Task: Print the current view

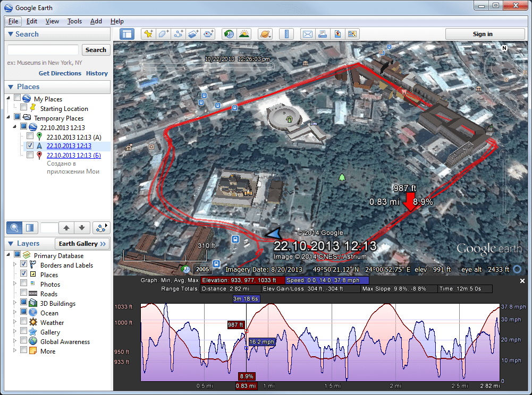Action: click(323, 33)
